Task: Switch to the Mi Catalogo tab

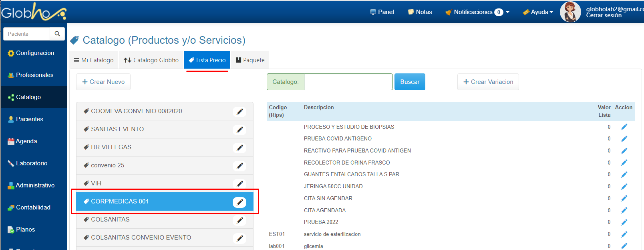Action: click(x=94, y=60)
